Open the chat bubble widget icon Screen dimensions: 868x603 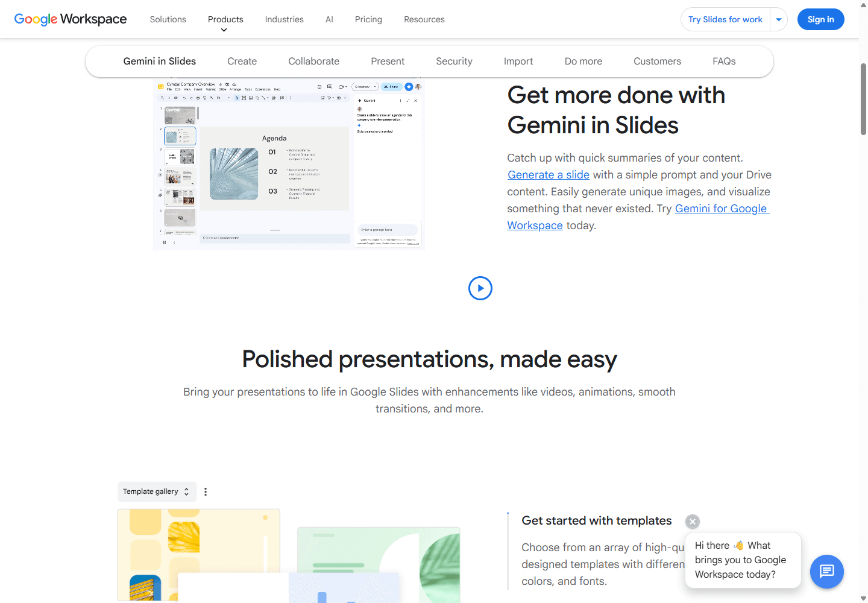tap(827, 572)
